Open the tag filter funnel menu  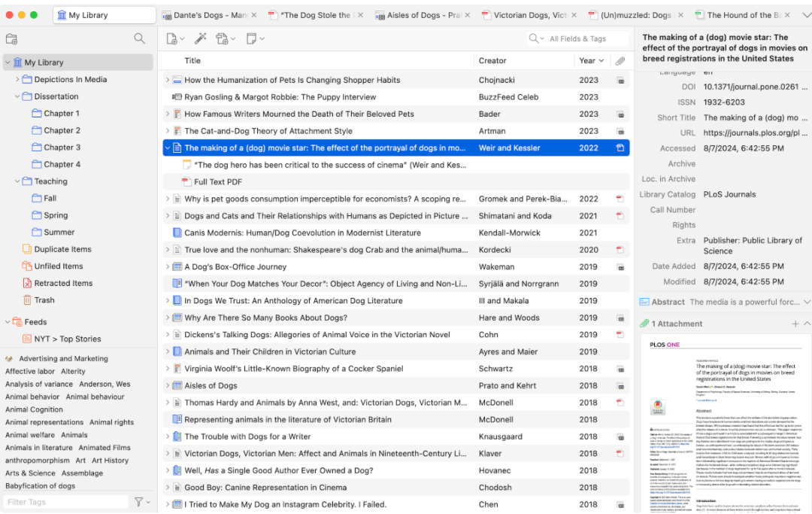[x=142, y=501]
